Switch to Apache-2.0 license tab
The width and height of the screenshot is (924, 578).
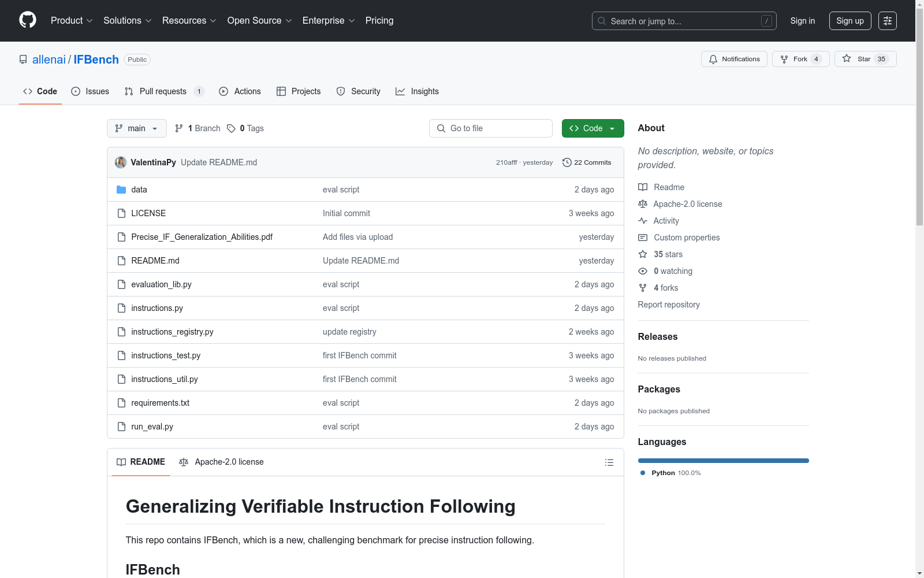click(221, 462)
